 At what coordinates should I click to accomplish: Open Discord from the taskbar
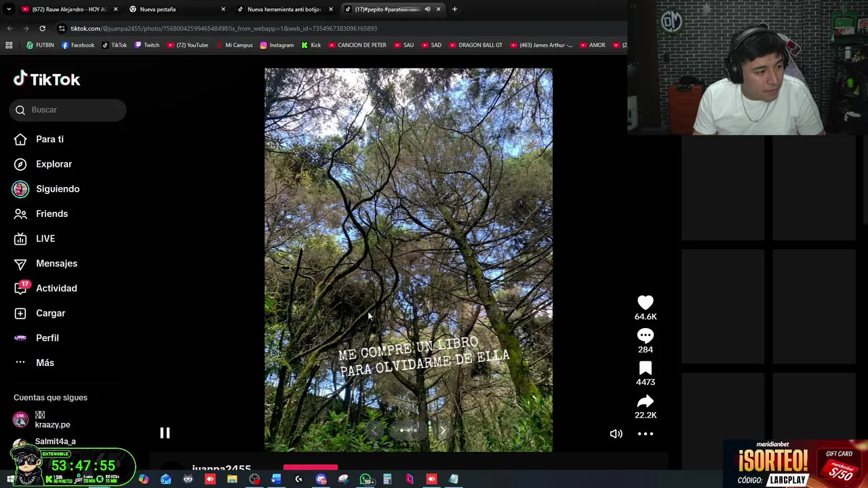point(321,479)
